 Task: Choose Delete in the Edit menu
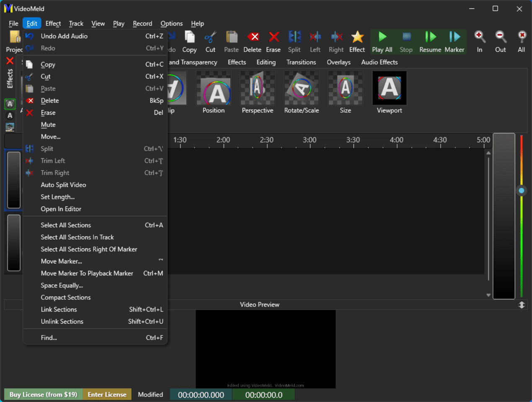coord(95,100)
